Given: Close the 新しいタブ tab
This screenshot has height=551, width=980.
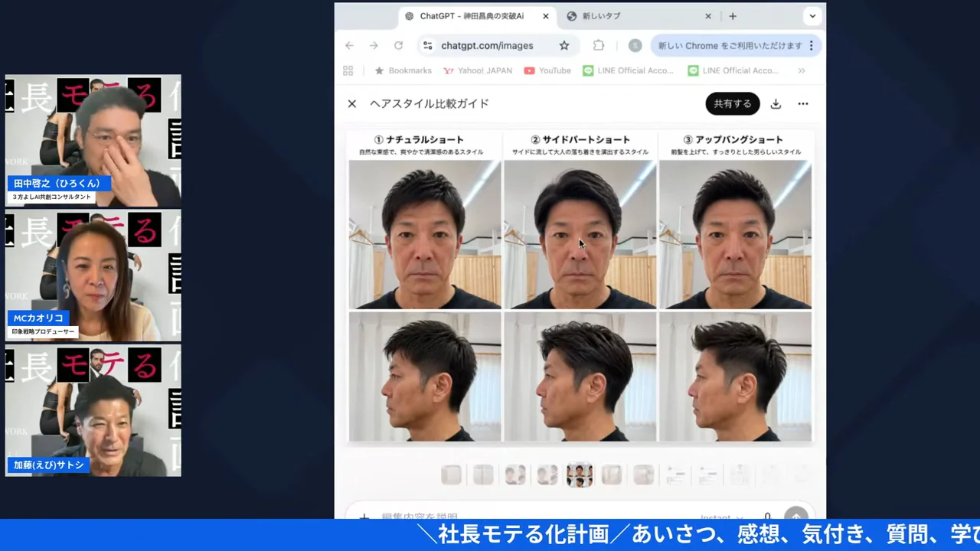Looking at the screenshot, I should click(x=708, y=16).
